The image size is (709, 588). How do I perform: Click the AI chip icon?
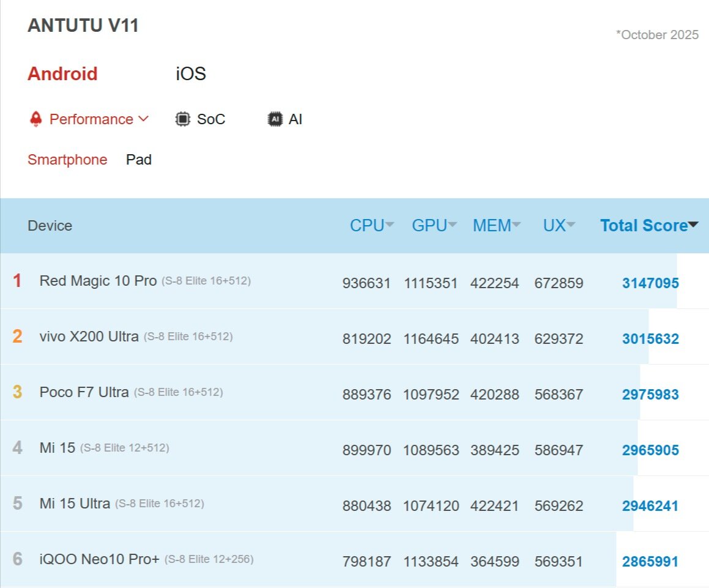pos(275,119)
